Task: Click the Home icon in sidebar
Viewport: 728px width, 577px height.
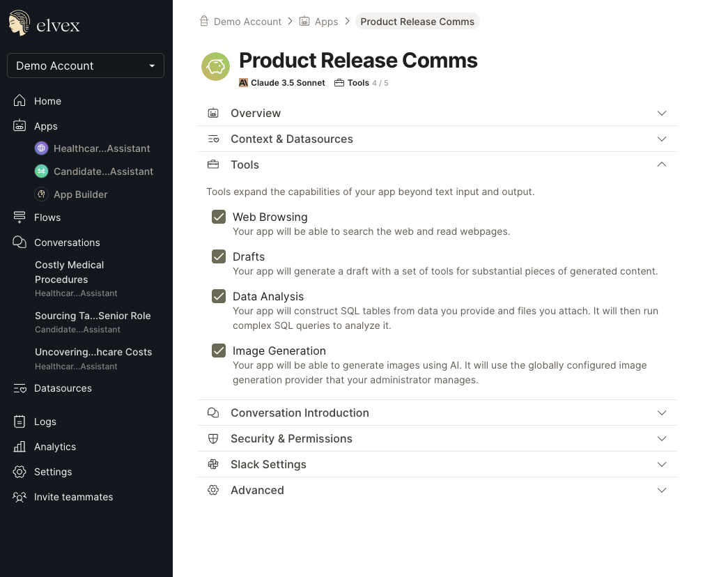Action: 20,101
